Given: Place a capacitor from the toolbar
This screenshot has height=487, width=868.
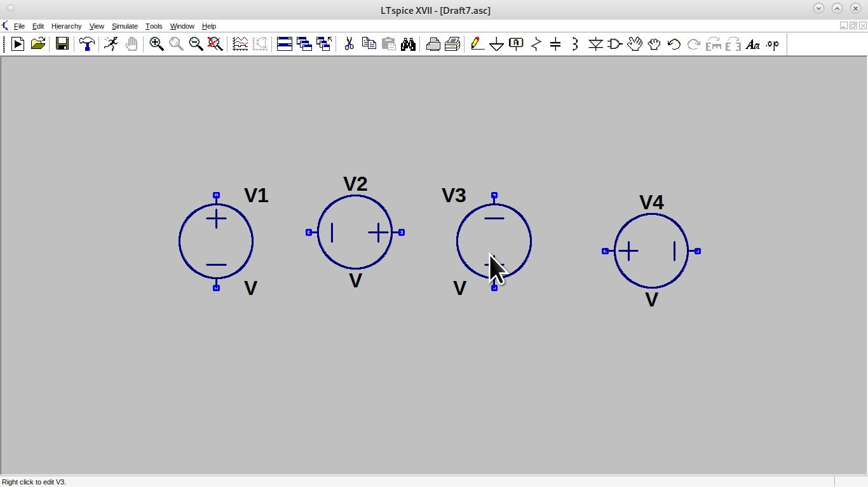Looking at the screenshot, I should (x=555, y=44).
